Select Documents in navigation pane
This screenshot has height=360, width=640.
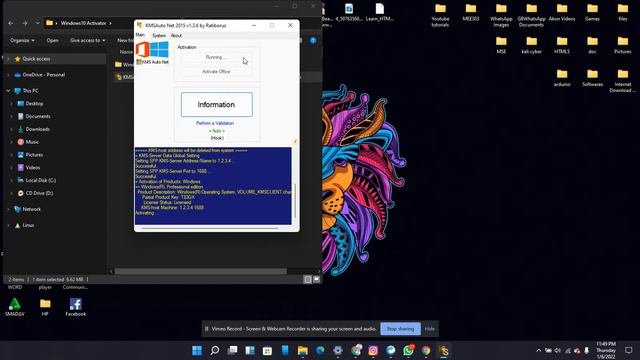click(38, 116)
